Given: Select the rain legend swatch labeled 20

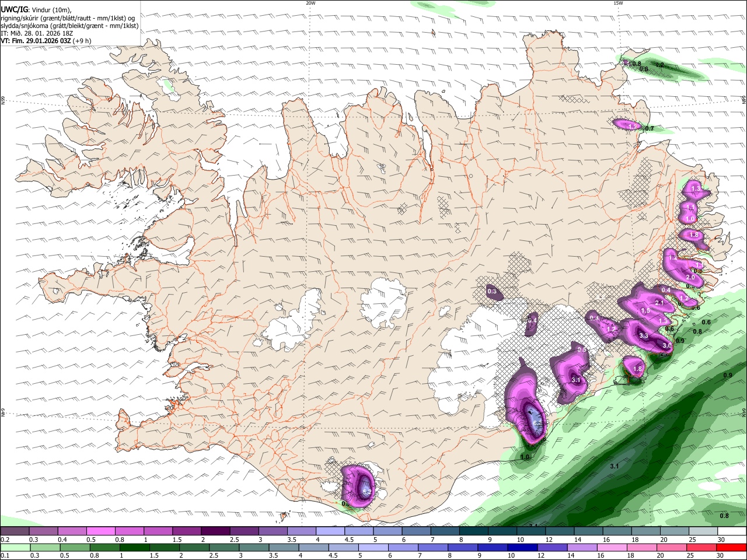Looking at the screenshot, I should tap(672, 548).
